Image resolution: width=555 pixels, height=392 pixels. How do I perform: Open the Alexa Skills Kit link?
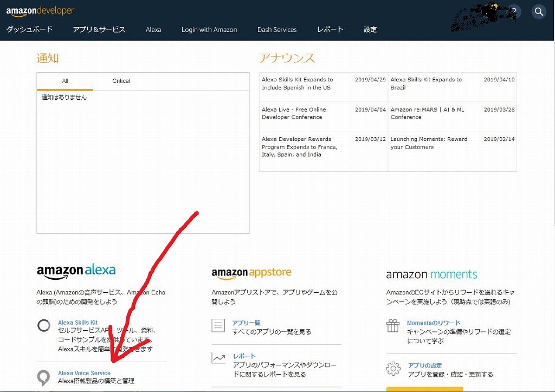tap(78, 323)
